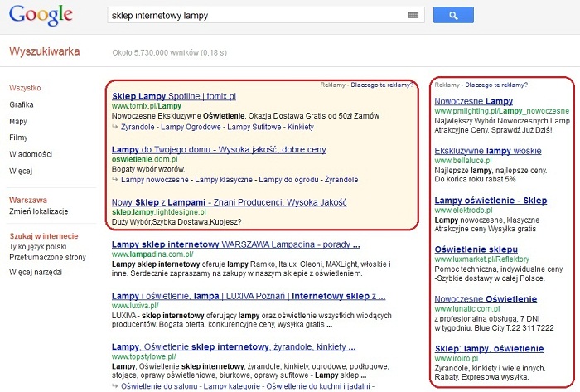Click the sklep.lampy.lightdesigne.pl URL text
580x392 pixels.
coord(159,212)
